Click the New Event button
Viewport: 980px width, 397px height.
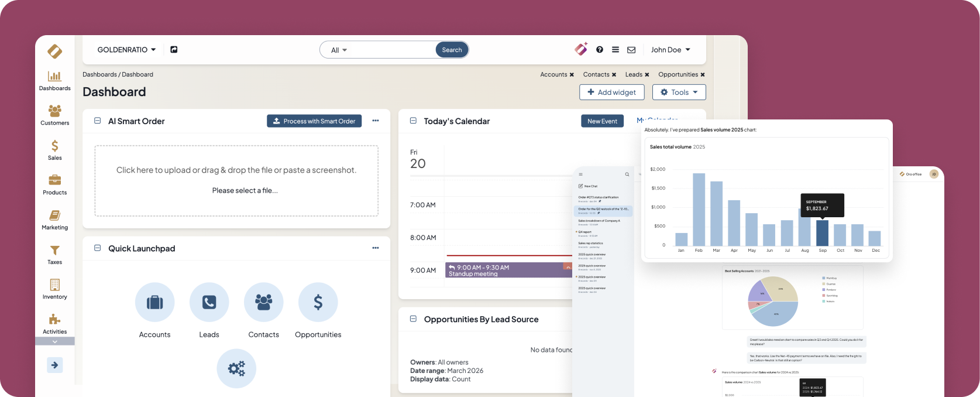click(x=602, y=121)
